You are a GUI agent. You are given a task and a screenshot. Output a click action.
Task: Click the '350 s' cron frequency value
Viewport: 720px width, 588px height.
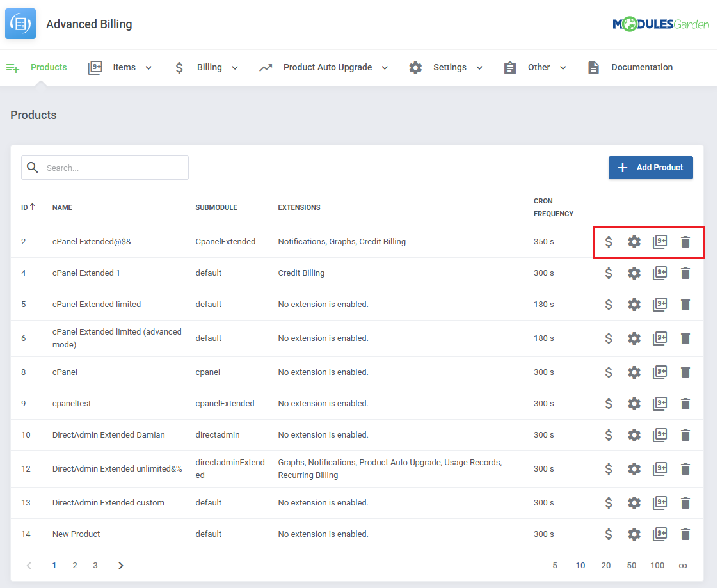coord(543,242)
